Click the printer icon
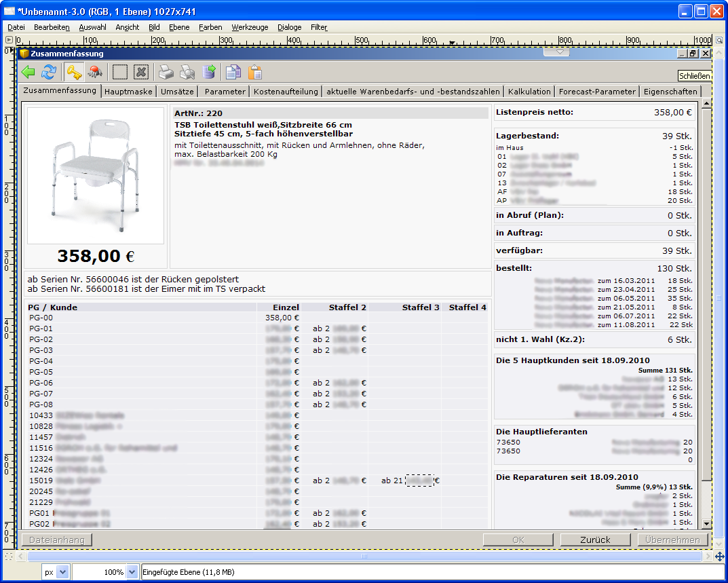Viewport: 728px width, 583px height. tap(166, 72)
